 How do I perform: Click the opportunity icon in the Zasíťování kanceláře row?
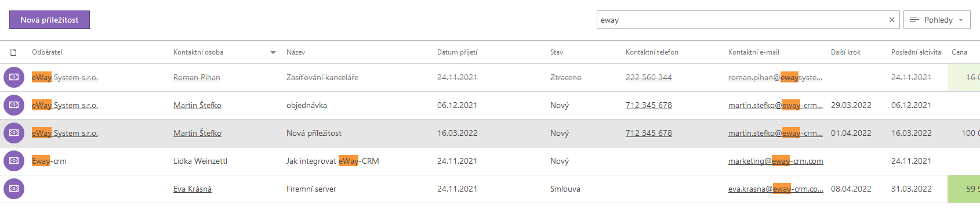pyautogui.click(x=14, y=77)
